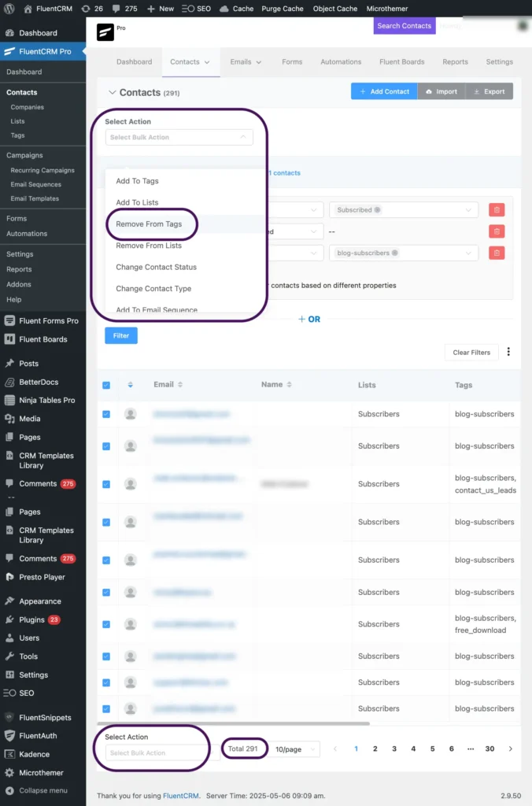532x806 pixels.
Task: Sort contacts by the Email column arrows
Action: coord(180,384)
